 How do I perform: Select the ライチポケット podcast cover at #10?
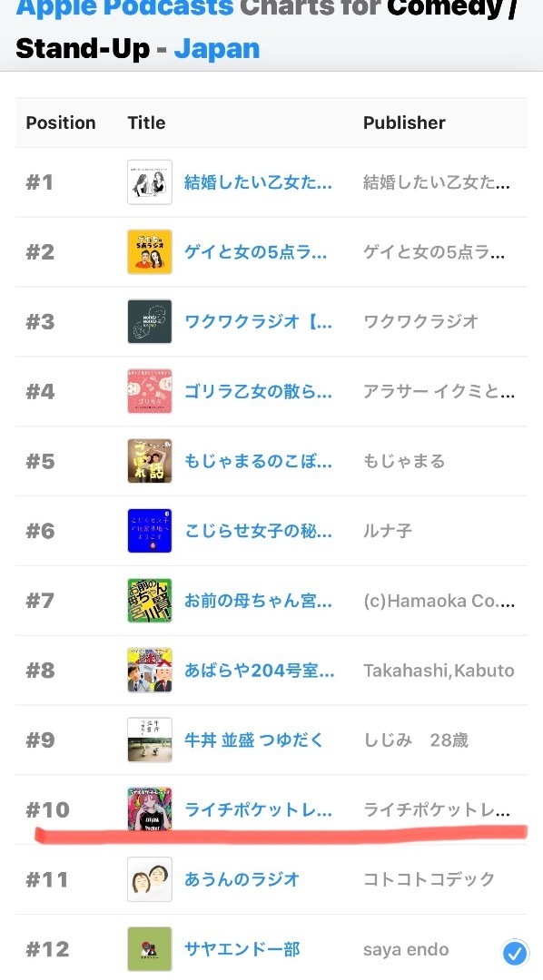click(x=150, y=809)
